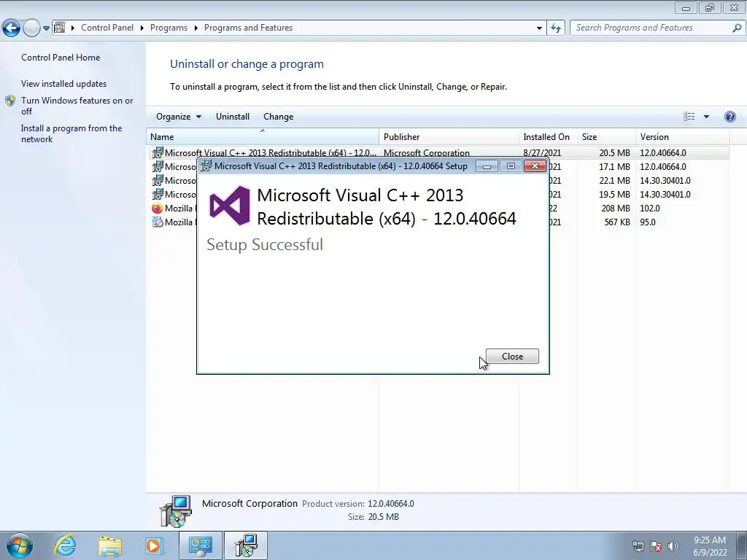Click the 19.5 MB size cell
747x560 pixels.
tap(614, 194)
